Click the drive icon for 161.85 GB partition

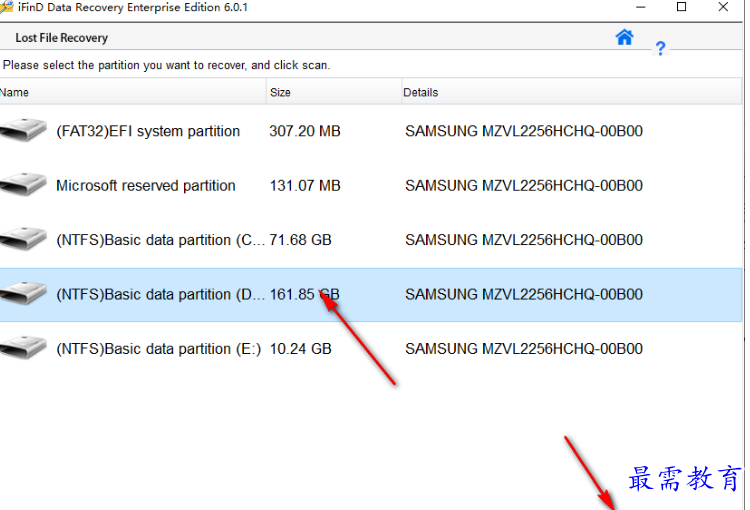coord(23,293)
